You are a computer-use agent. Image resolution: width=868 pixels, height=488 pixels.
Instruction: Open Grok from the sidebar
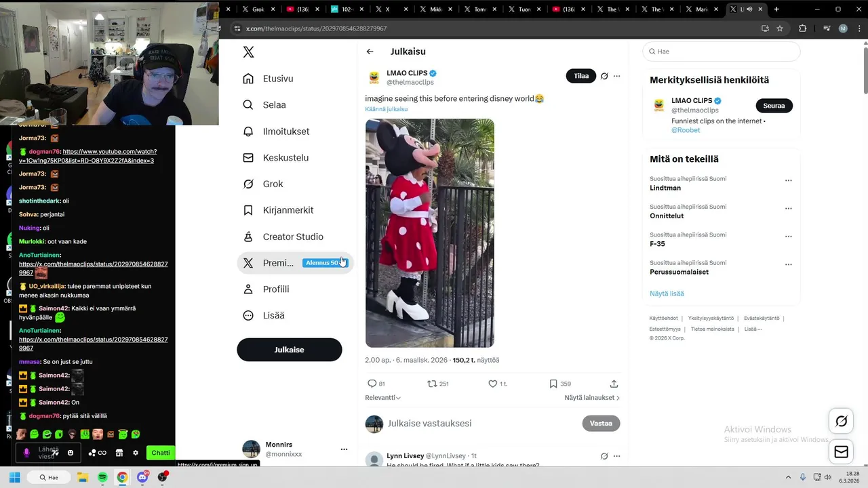click(263, 184)
